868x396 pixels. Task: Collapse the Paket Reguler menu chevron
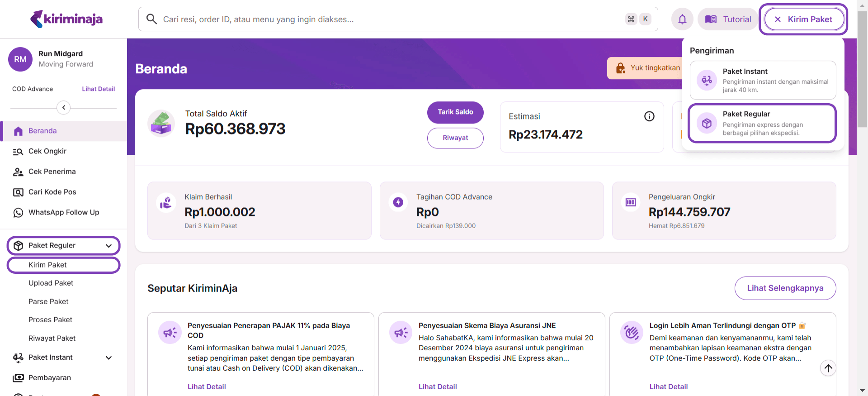(x=108, y=246)
